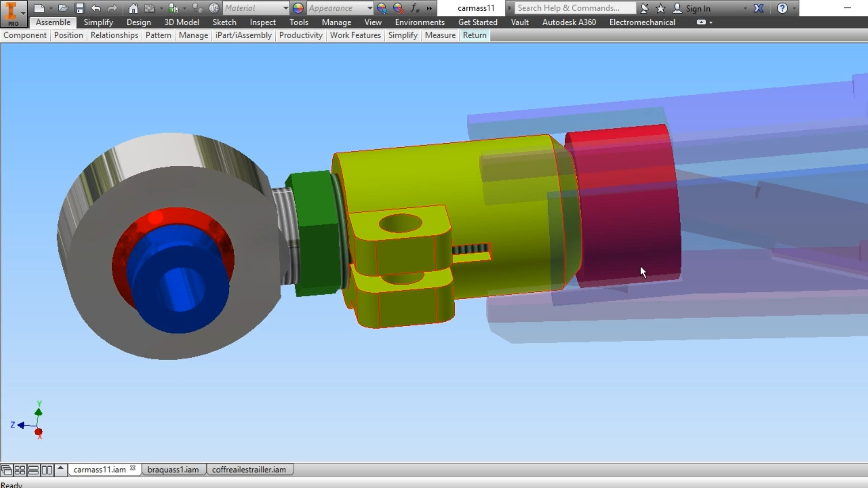Select the cascade windows layout icon
Viewport: 868px width, 488px height.
6,470
